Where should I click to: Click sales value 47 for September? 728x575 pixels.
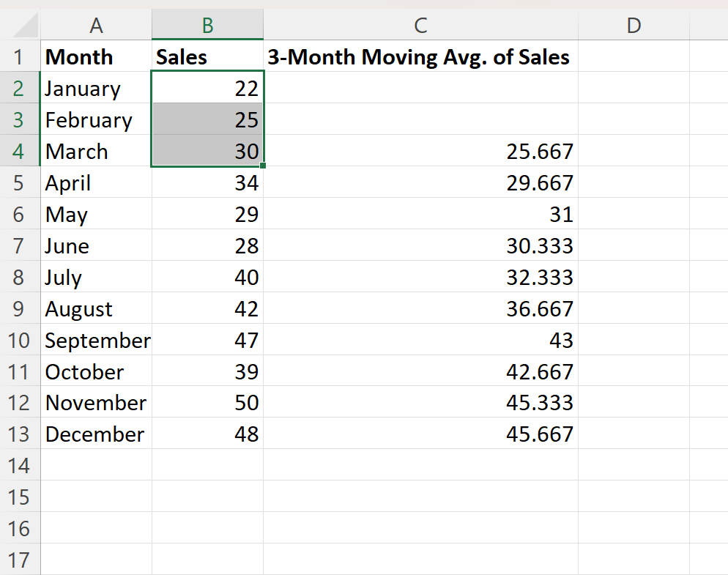pos(207,340)
